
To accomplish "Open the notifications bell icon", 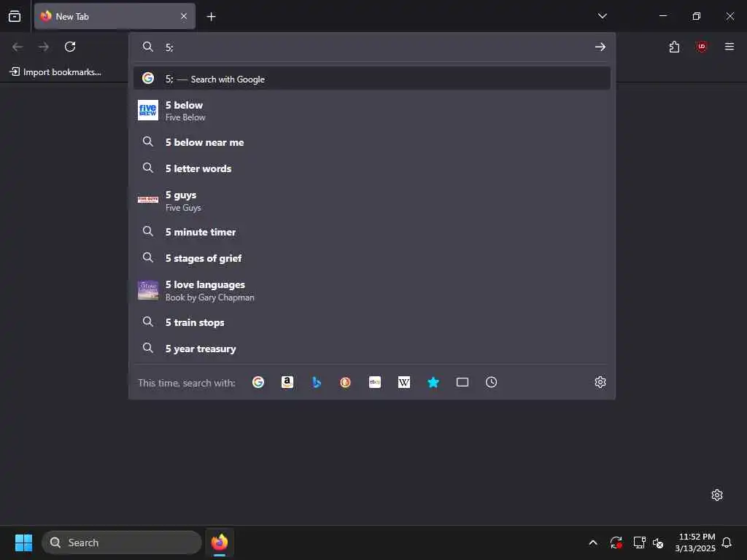I will 727,542.
